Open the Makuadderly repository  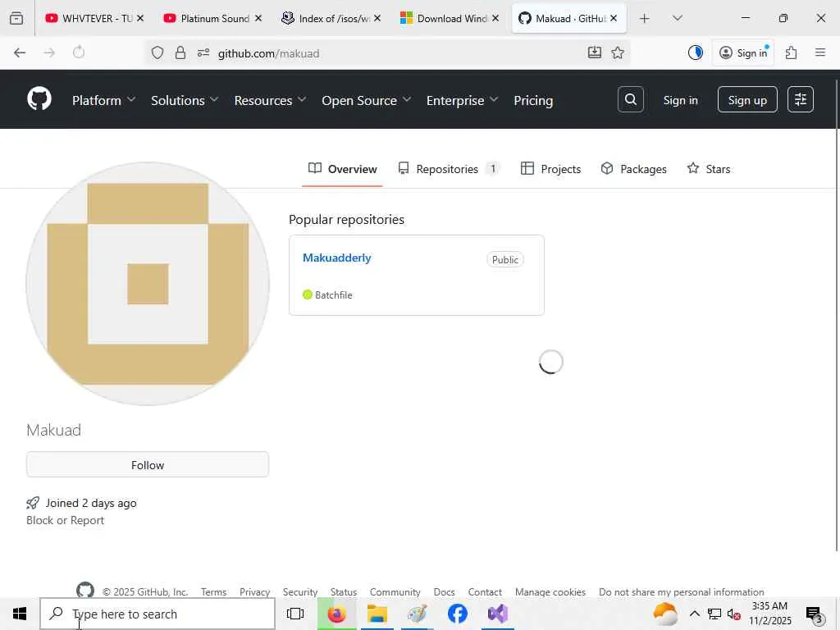tap(337, 258)
